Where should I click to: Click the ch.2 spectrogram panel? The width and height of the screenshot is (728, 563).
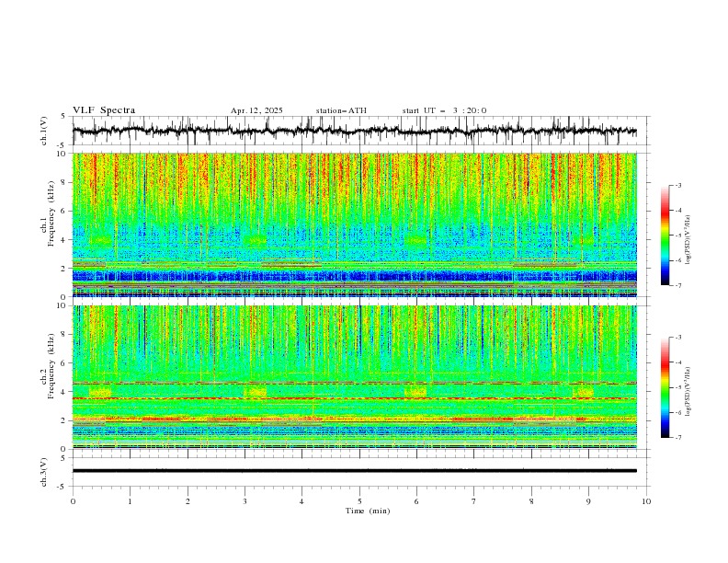(x=354, y=377)
